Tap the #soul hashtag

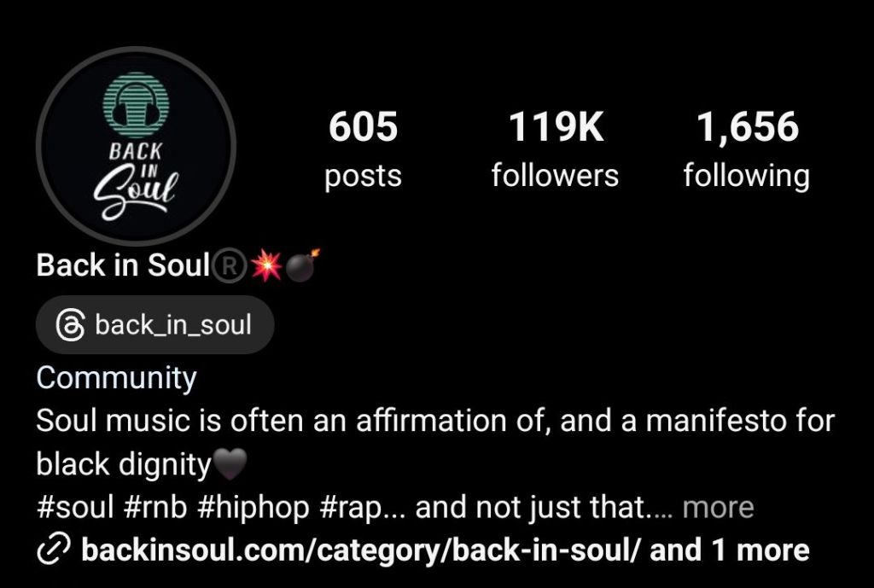click(75, 507)
